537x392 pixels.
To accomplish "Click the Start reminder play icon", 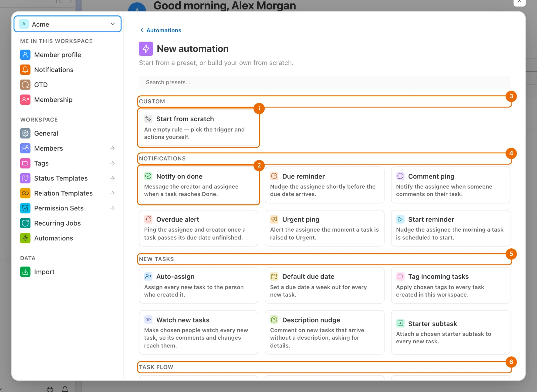I will click(x=400, y=219).
